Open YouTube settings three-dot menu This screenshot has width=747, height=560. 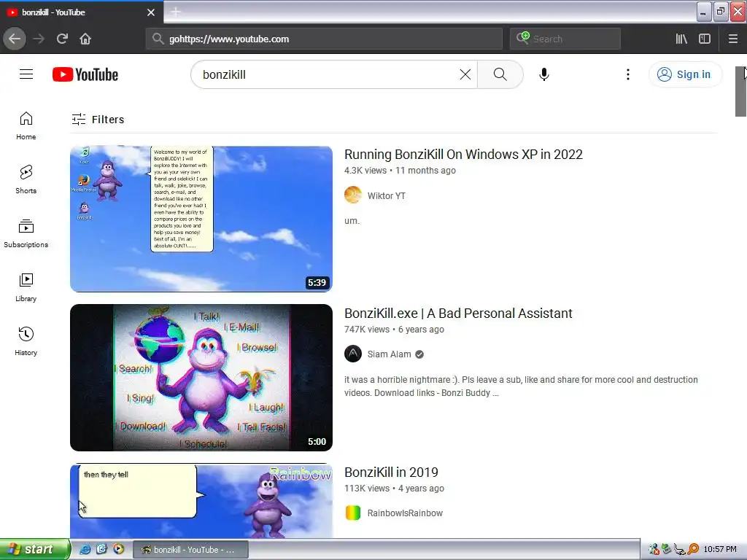click(628, 74)
